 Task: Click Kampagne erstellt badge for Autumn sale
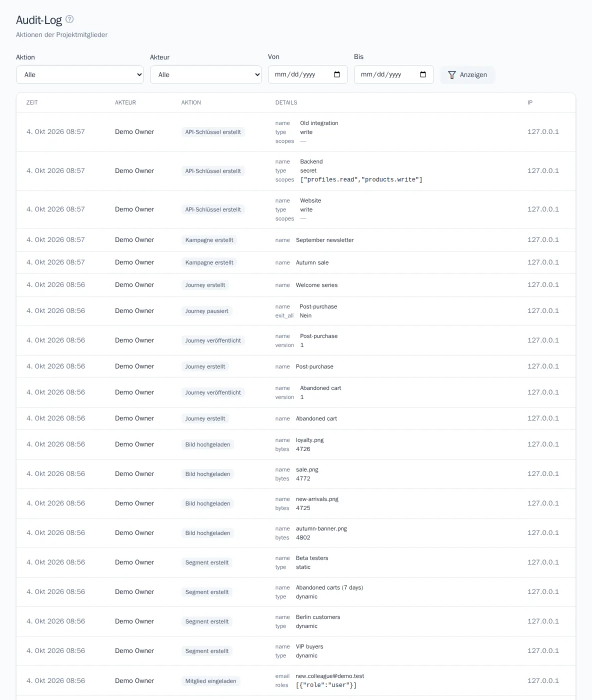pos(209,262)
